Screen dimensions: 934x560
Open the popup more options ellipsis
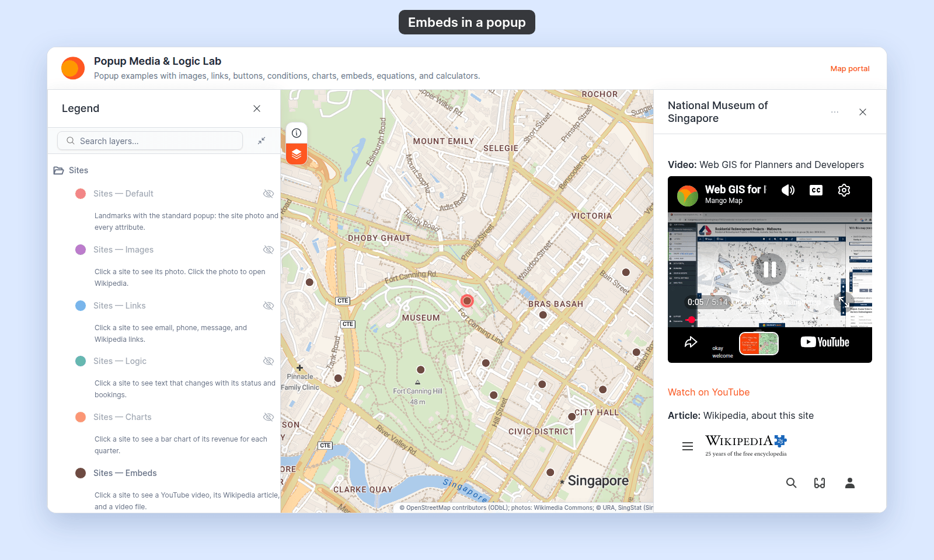click(x=835, y=112)
